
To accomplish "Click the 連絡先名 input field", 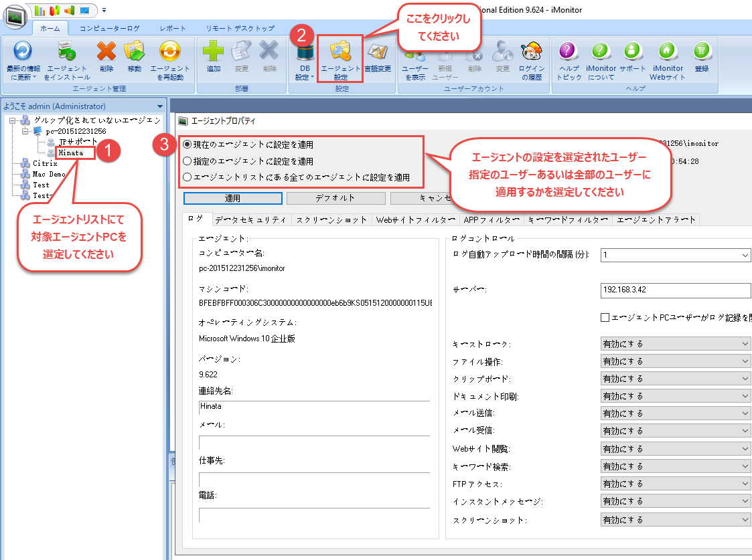I will [313, 407].
